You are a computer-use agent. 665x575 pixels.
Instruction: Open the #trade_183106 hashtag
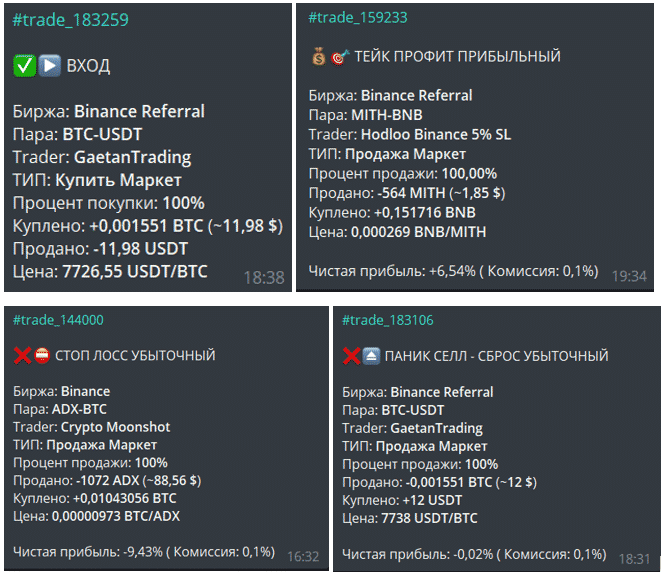coord(387,320)
